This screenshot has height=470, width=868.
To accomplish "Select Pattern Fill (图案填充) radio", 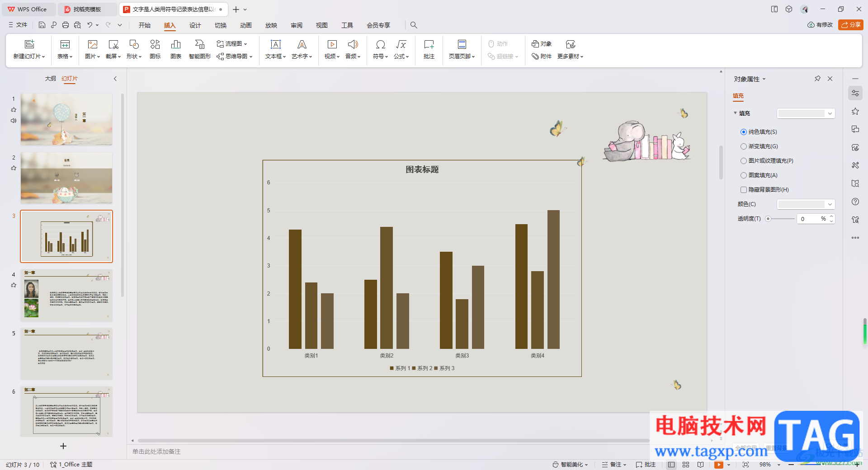I will coord(743,175).
